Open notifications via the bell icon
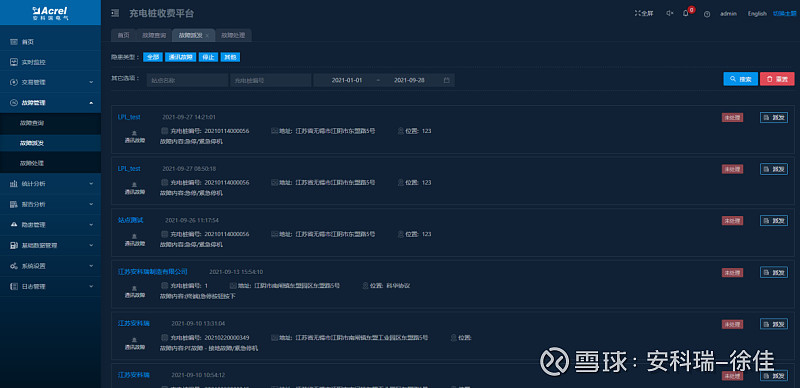The height and width of the screenshot is (388, 800). click(686, 13)
